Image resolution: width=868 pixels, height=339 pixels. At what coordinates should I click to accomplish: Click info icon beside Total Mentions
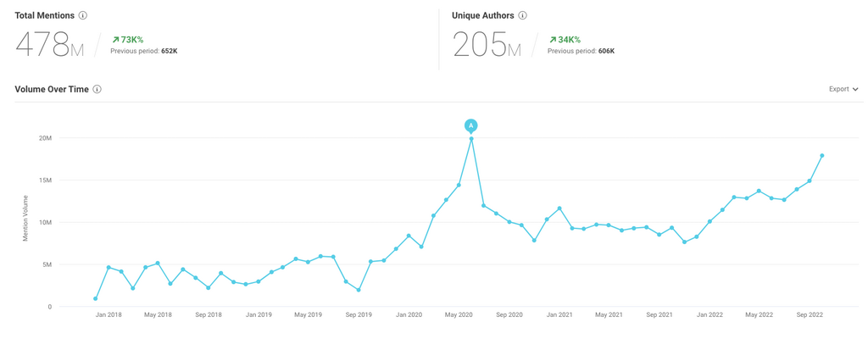83,15
